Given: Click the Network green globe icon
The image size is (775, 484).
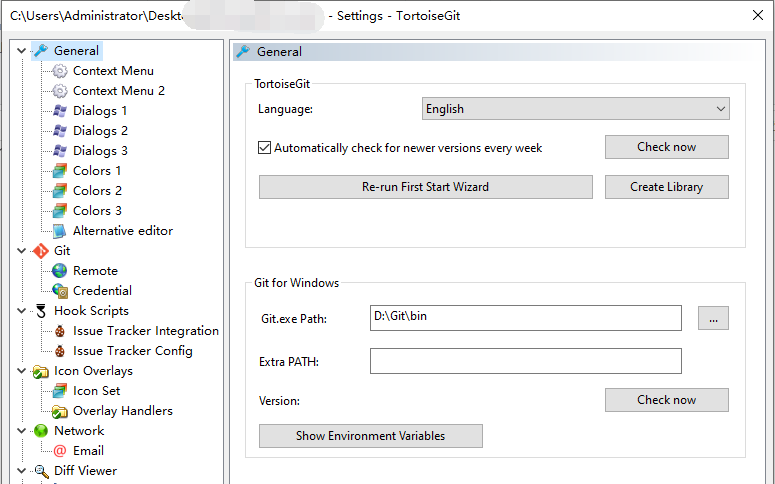Looking at the screenshot, I should [x=41, y=431].
